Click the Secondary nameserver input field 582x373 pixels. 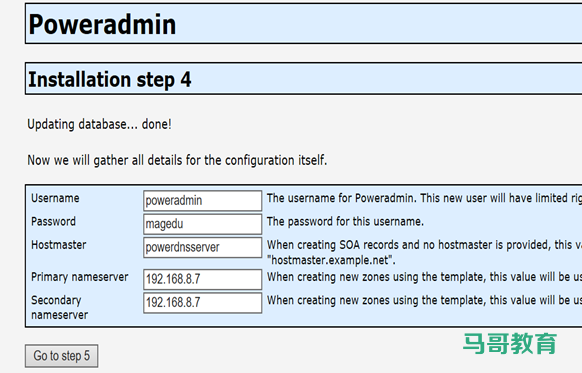pyautogui.click(x=203, y=302)
